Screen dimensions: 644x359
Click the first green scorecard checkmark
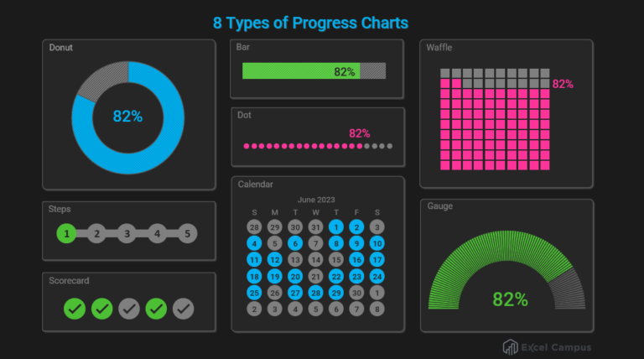(x=75, y=310)
